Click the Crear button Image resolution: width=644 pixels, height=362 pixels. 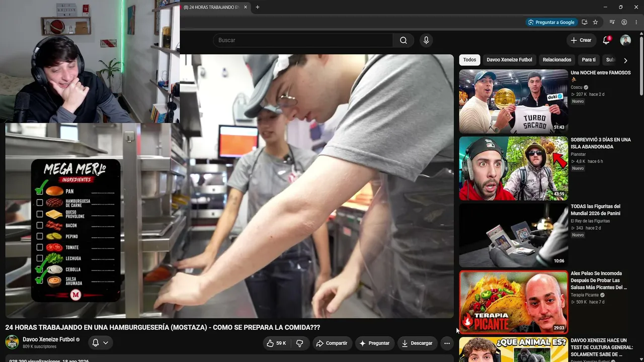pyautogui.click(x=581, y=40)
